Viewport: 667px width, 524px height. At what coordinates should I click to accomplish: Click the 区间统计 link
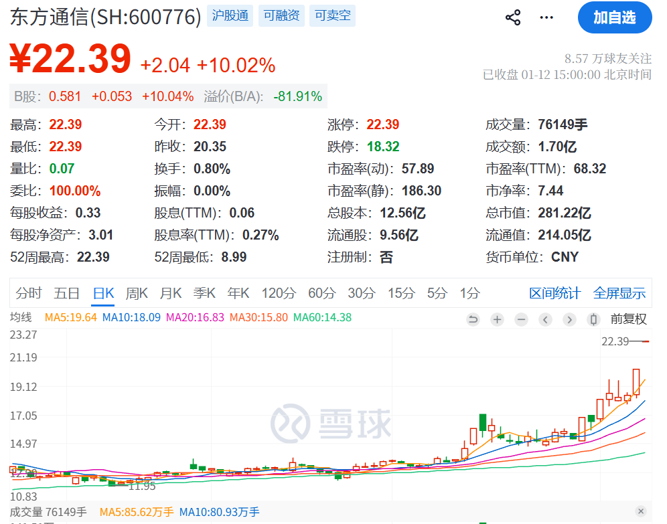pyautogui.click(x=555, y=293)
